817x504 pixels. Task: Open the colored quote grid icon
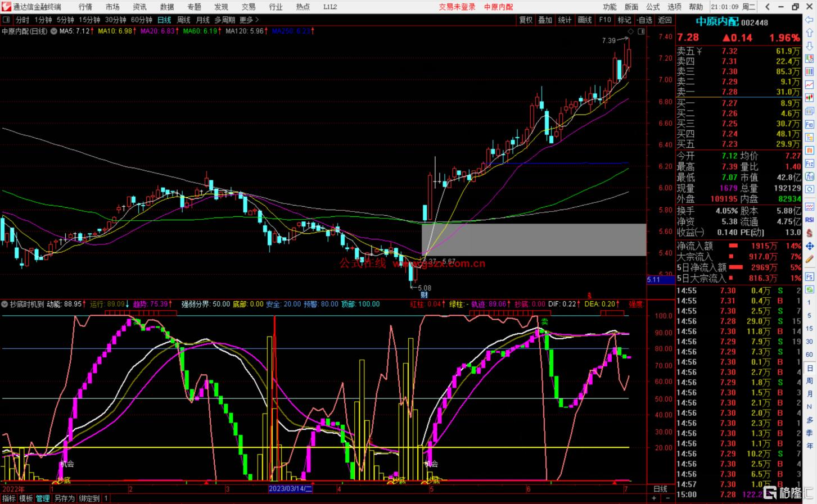click(x=810, y=70)
